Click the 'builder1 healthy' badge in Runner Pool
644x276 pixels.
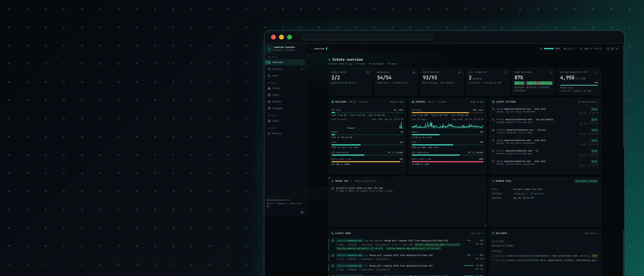[586, 181]
